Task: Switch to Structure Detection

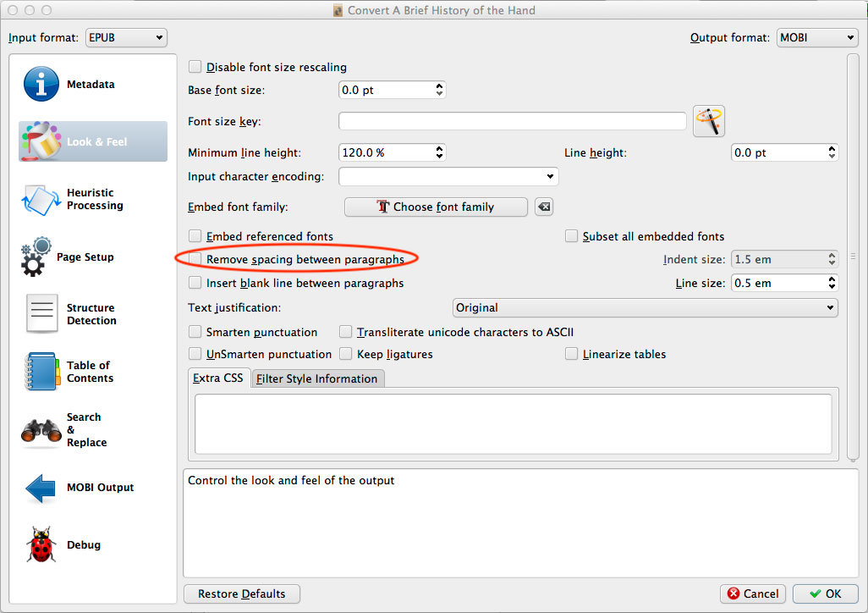Action: (91, 314)
